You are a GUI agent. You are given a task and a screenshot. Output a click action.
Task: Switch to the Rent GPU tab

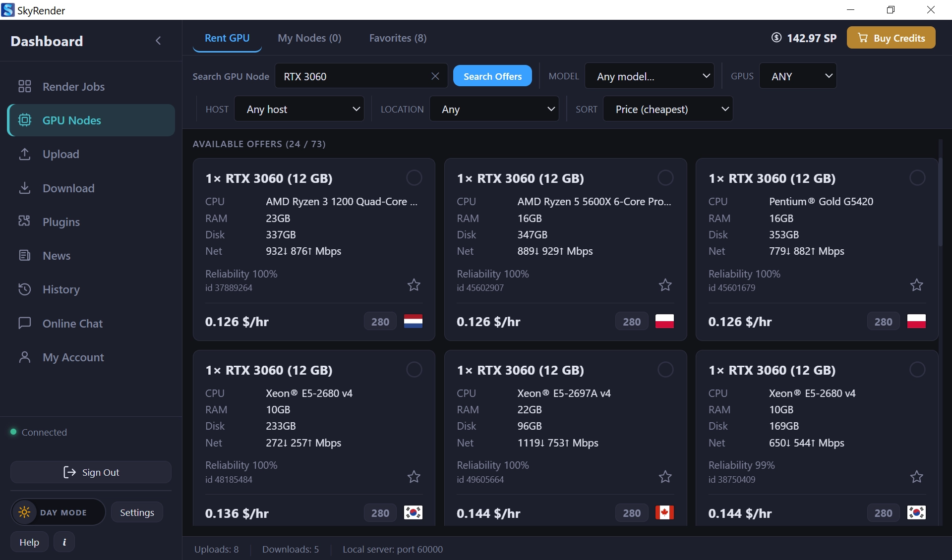(227, 38)
